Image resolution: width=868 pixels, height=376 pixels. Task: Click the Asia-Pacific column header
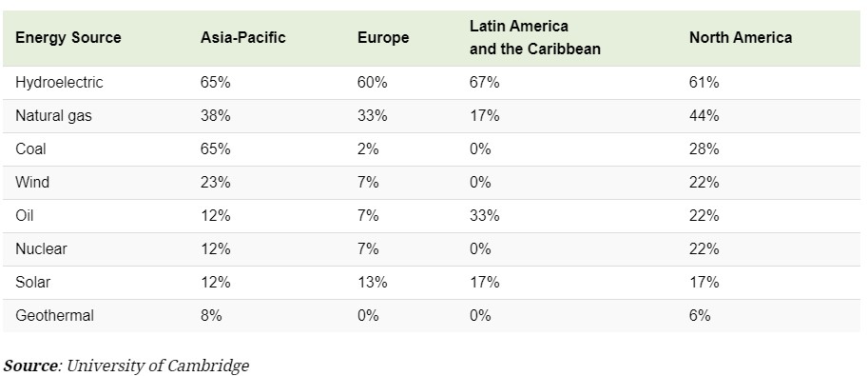[x=243, y=38]
